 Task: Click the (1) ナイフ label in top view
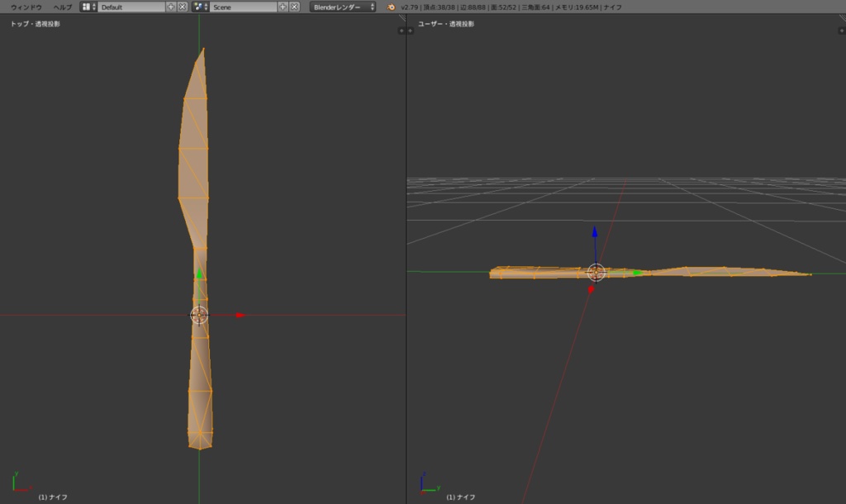click(x=53, y=497)
